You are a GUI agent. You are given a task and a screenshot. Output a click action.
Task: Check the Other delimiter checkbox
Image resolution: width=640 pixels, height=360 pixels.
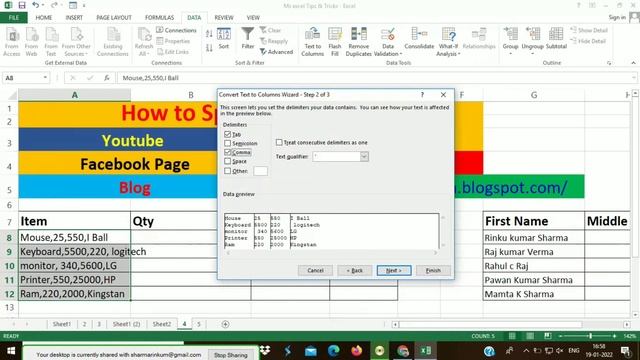pyautogui.click(x=227, y=171)
